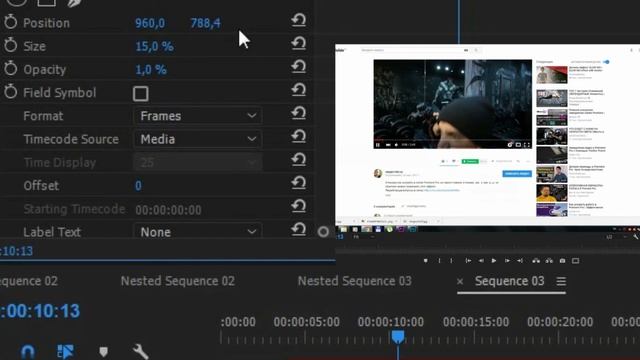Click the Mark Out button
The width and height of the screenshot is (640, 360).
451,260
